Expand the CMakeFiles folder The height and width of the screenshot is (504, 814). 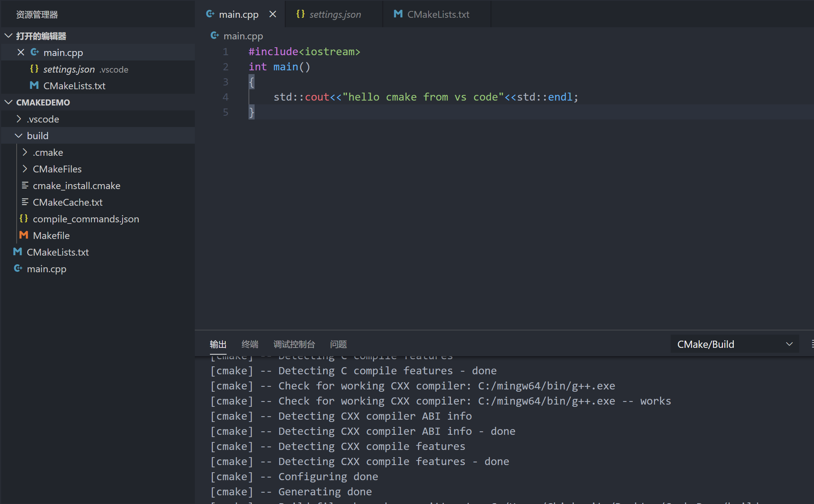[x=25, y=169]
